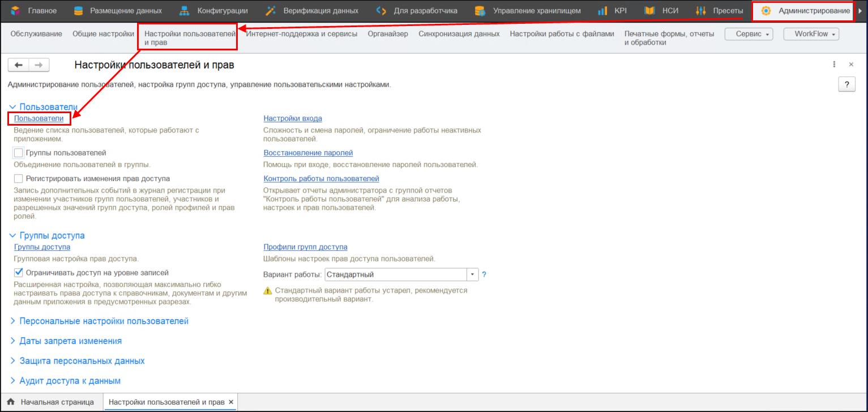
Task: Switch to Начальная страница tab
Action: pyautogui.click(x=51, y=402)
